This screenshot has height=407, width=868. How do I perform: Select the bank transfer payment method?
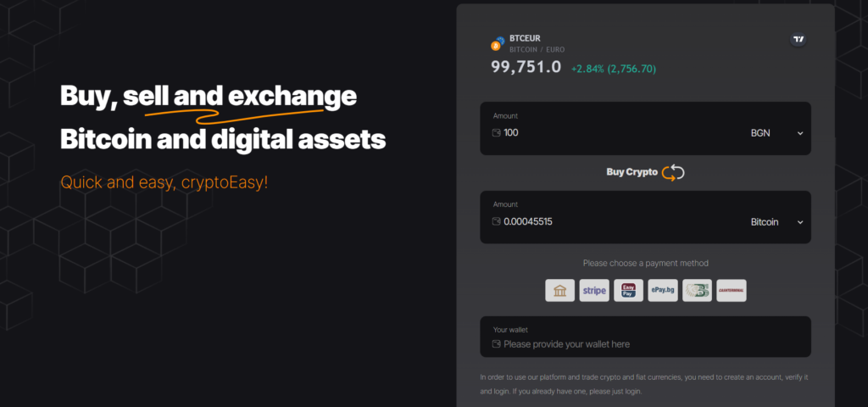(559, 291)
